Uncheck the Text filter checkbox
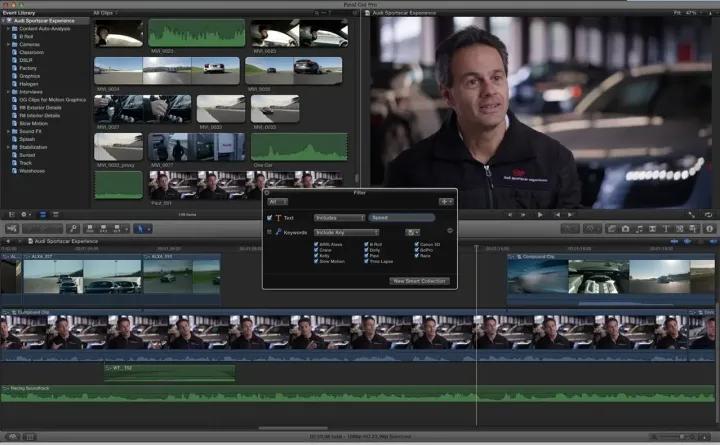Screen dimensions: 720x445 click(x=270, y=217)
